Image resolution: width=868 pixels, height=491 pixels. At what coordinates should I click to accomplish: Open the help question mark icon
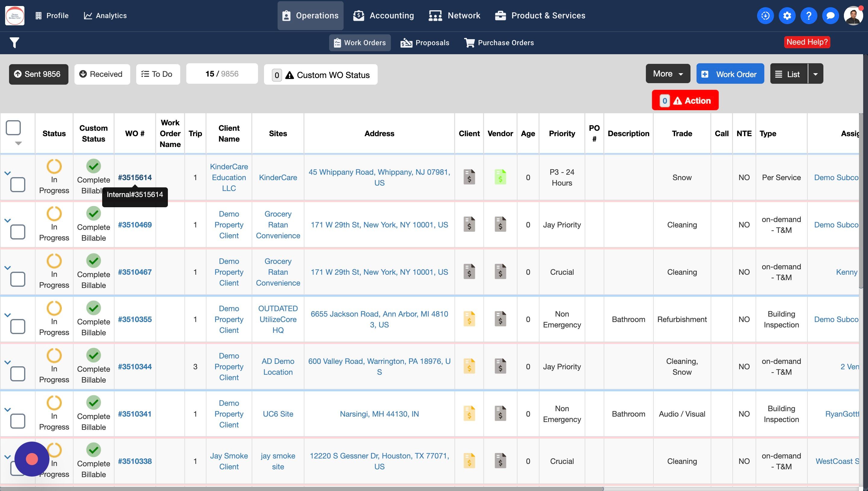pyautogui.click(x=808, y=15)
